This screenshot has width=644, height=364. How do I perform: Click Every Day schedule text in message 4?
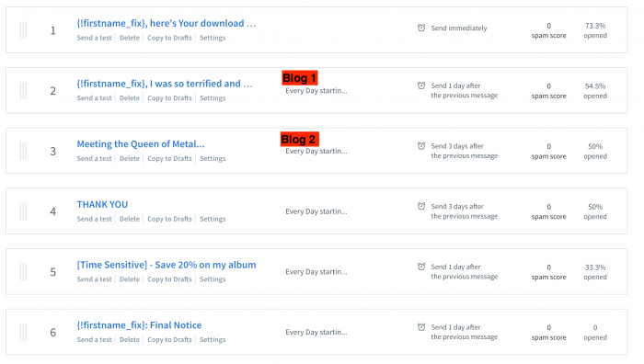(316, 211)
